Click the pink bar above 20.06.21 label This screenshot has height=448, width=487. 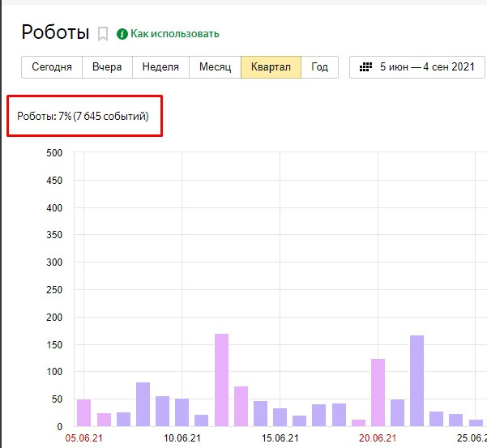coord(378,392)
